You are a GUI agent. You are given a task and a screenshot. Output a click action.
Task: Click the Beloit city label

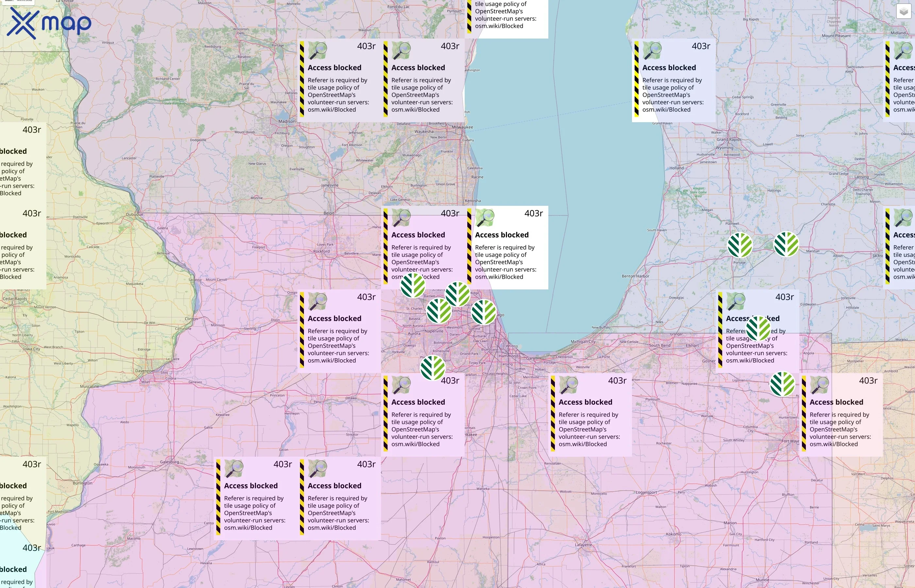pyautogui.click(x=329, y=213)
